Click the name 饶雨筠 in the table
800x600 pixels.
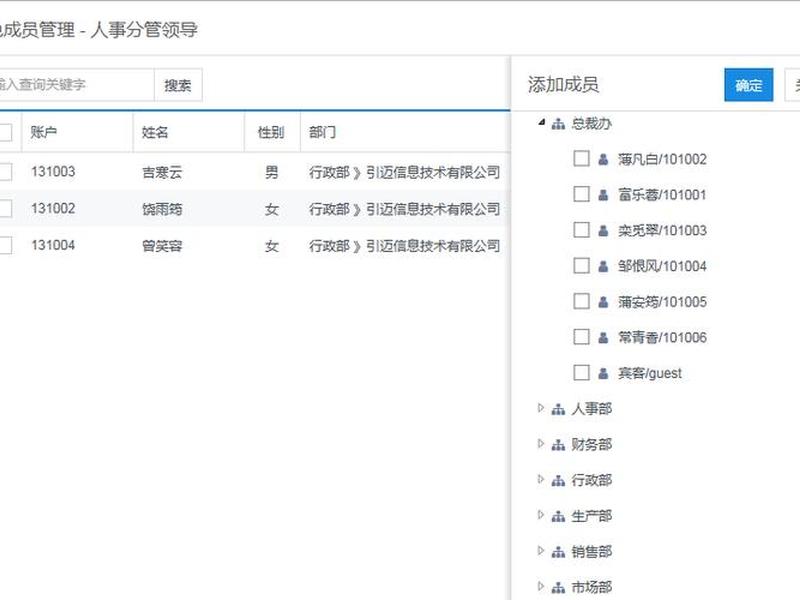pyautogui.click(x=162, y=209)
